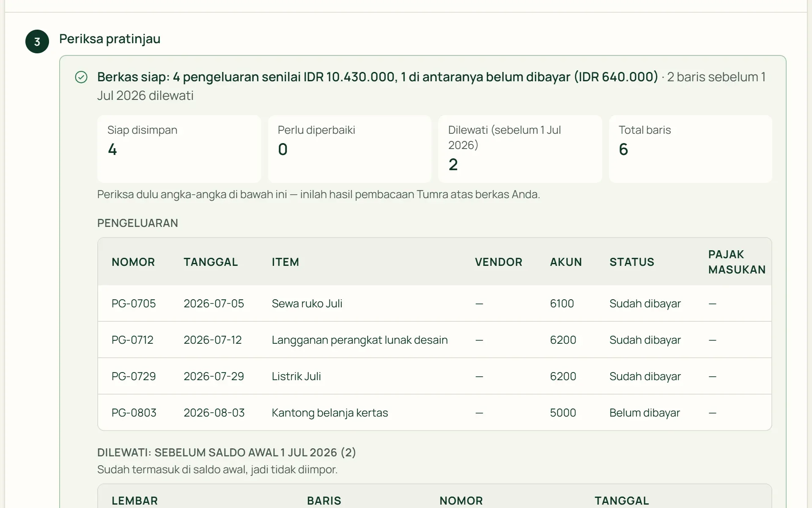Click the PAJAK MASUKAN column header
This screenshot has height=508, width=812.
coord(737,262)
